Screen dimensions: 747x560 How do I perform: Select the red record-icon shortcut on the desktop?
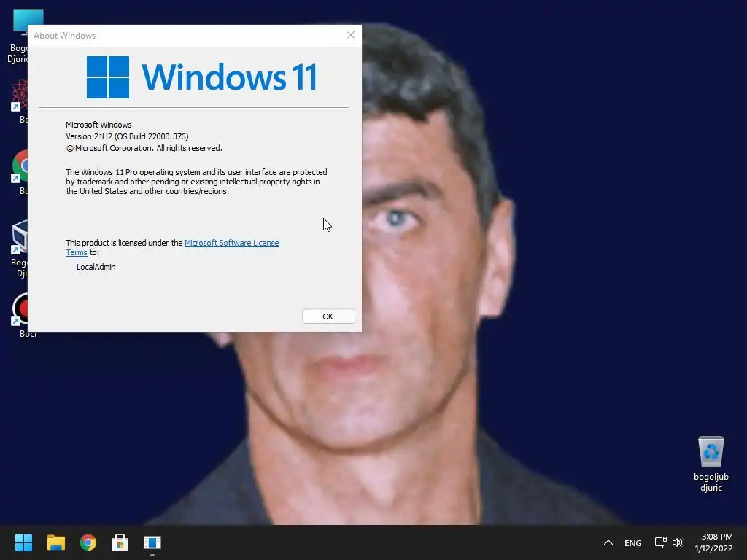(20, 314)
